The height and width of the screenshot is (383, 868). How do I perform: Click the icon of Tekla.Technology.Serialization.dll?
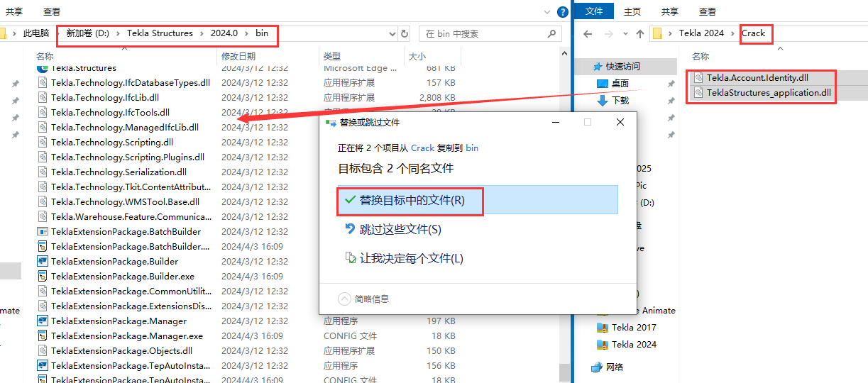(x=43, y=172)
